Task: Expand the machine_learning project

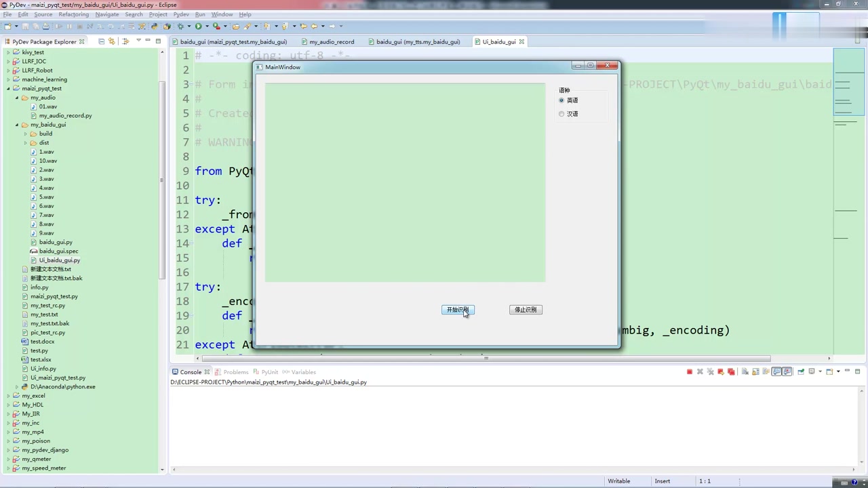Action: point(9,79)
